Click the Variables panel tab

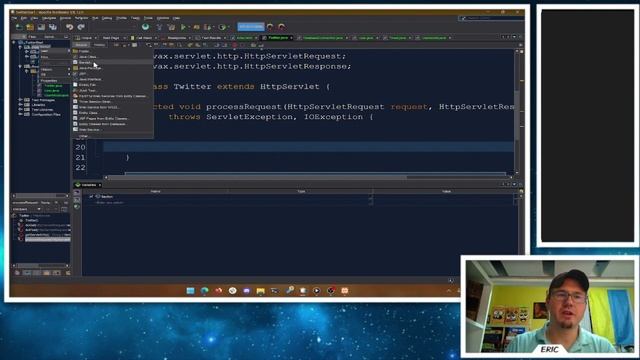click(x=88, y=185)
